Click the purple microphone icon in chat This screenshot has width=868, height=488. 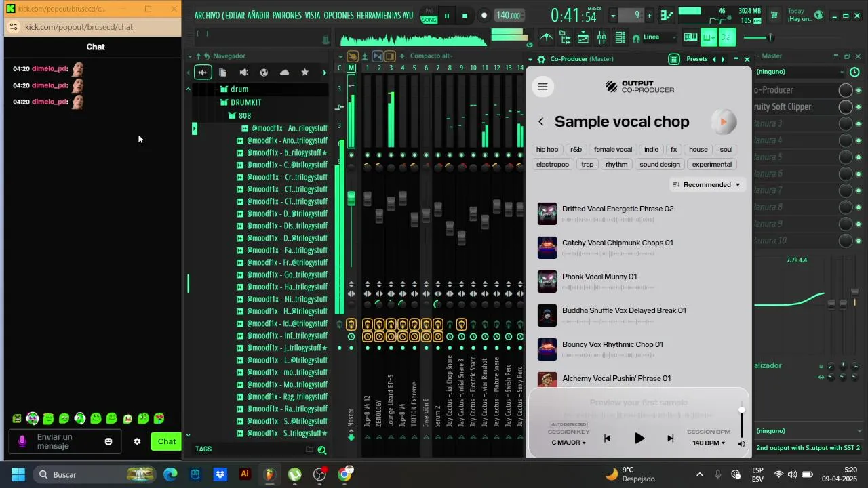pos(22,441)
